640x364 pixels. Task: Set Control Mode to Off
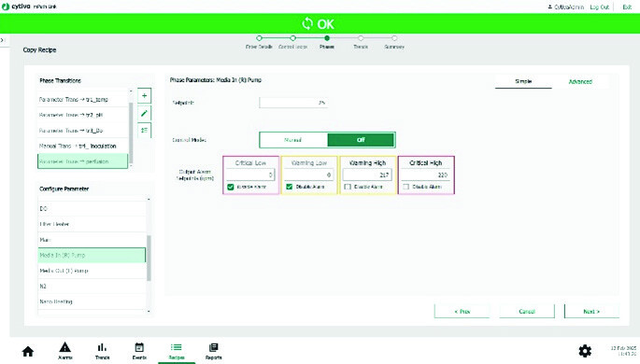[361, 140]
